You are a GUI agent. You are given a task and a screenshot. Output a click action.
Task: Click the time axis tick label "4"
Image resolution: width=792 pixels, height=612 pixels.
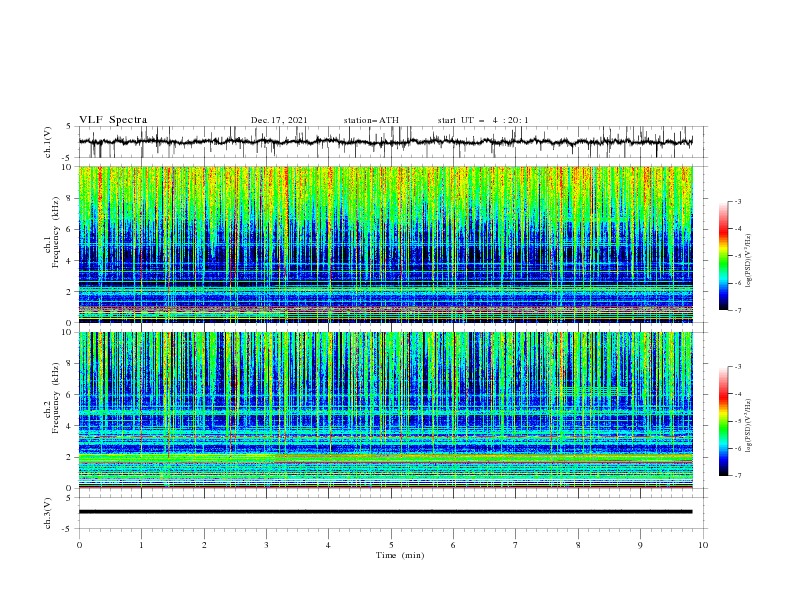pos(328,545)
